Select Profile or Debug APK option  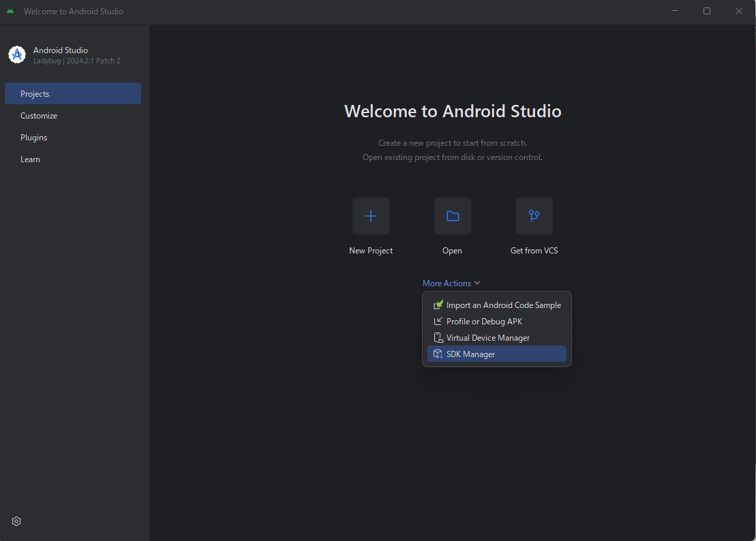coord(496,322)
